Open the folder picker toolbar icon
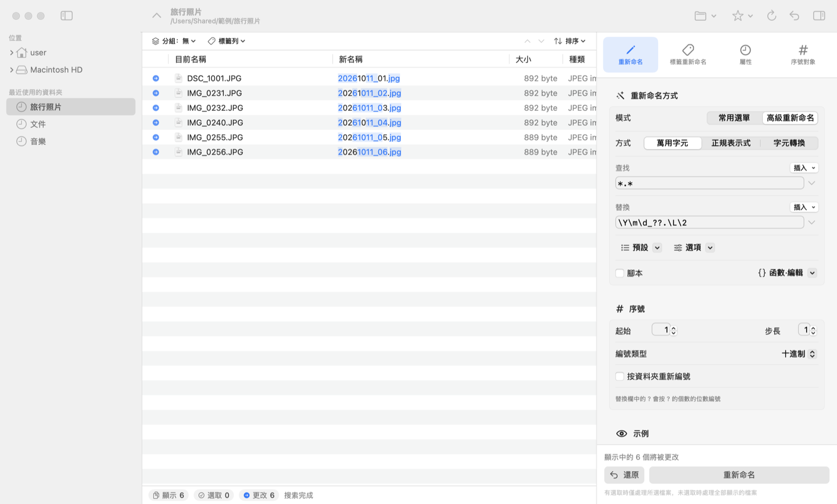Image resolution: width=837 pixels, height=504 pixels. (705, 16)
